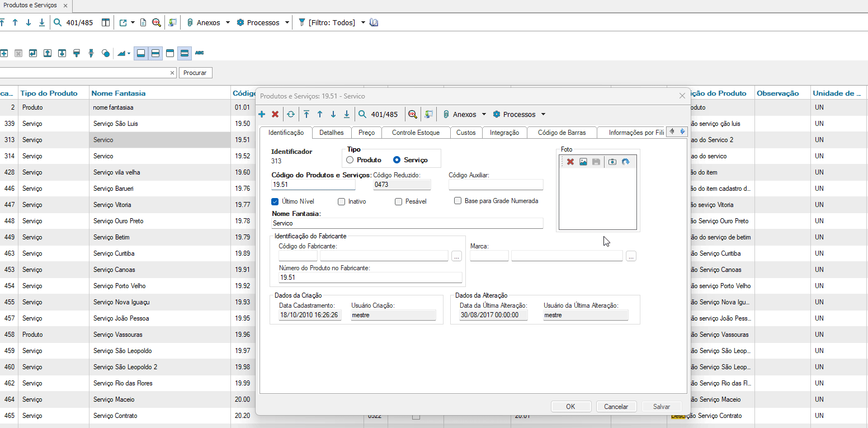
Task: Open the search magnifier in the main window toolbar
Action: (x=58, y=22)
